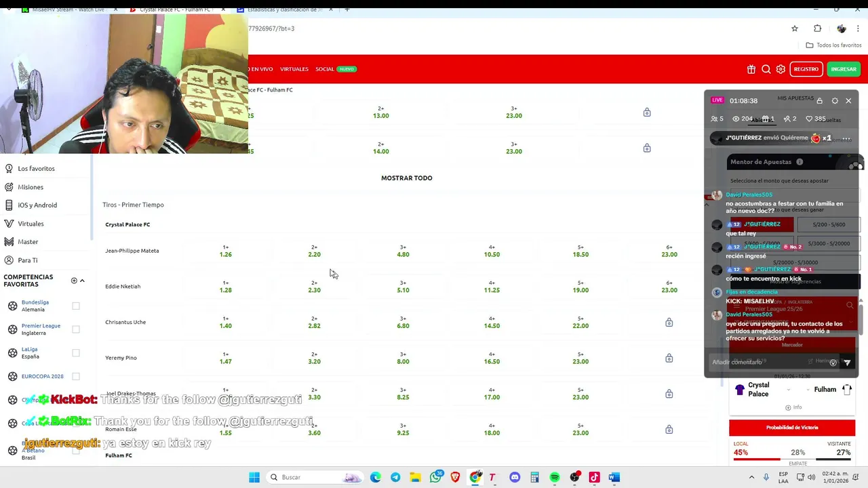Open Discord from the taskbar
868x488 pixels.
click(515, 477)
